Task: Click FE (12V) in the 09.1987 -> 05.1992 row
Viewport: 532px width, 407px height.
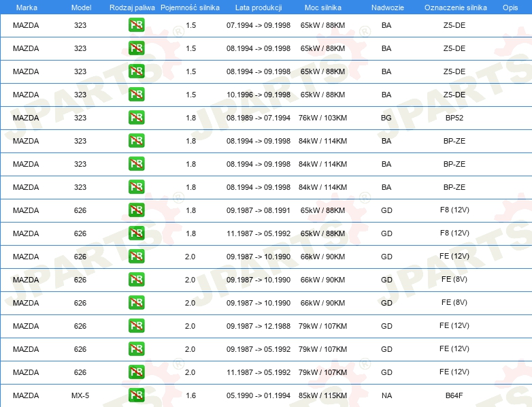Action: click(x=454, y=348)
